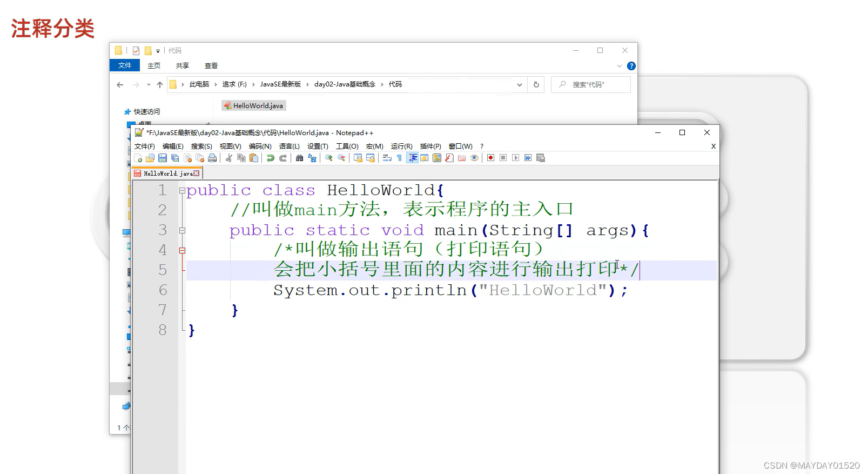Expand the Explorer address bar history dropdown
Image resolution: width=868 pixels, height=474 pixels.
click(x=519, y=84)
